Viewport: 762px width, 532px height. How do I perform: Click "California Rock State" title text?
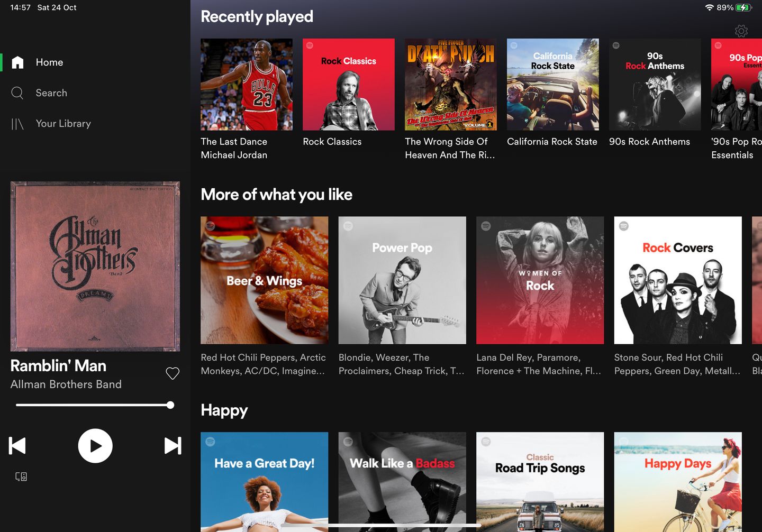(552, 142)
